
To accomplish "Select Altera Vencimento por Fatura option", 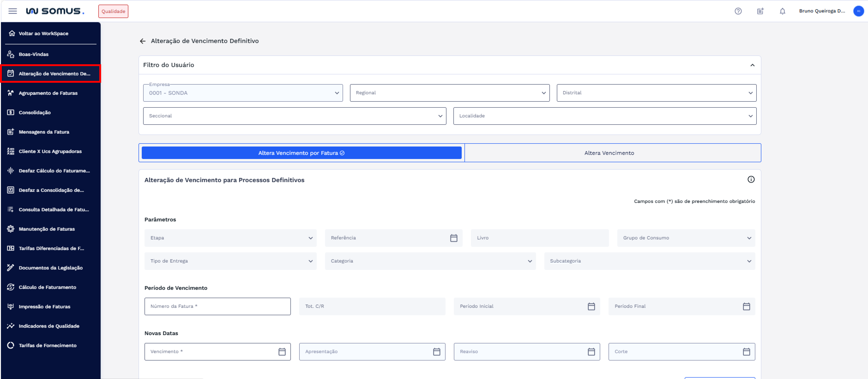I will [301, 153].
